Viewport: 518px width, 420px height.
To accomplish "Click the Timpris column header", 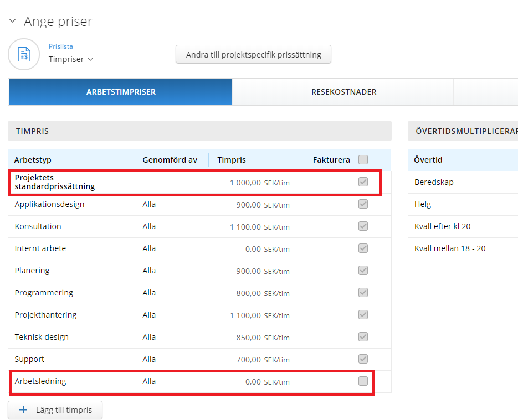I will 231,160.
